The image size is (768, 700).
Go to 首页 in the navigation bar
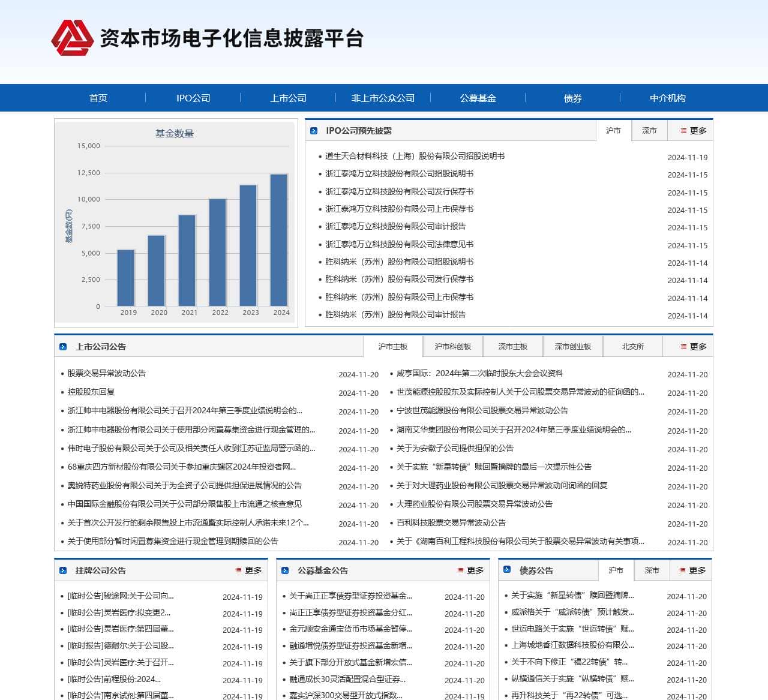98,98
